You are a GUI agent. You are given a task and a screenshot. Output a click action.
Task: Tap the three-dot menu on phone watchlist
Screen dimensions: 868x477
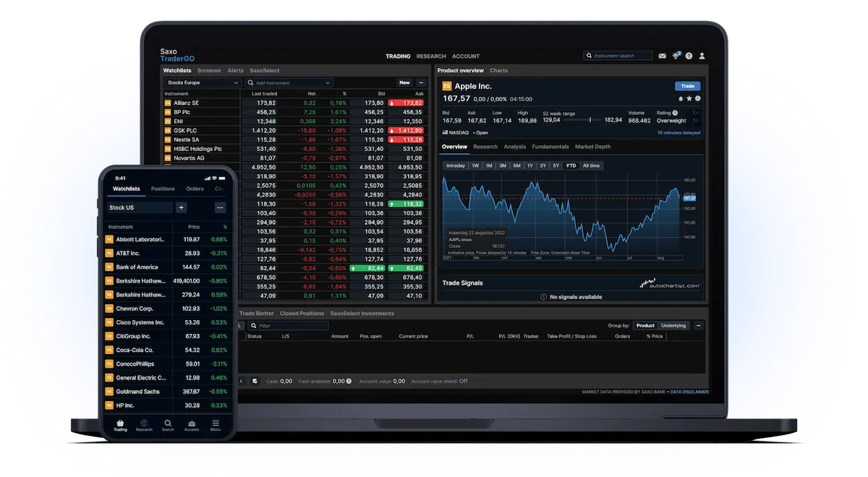(x=220, y=207)
